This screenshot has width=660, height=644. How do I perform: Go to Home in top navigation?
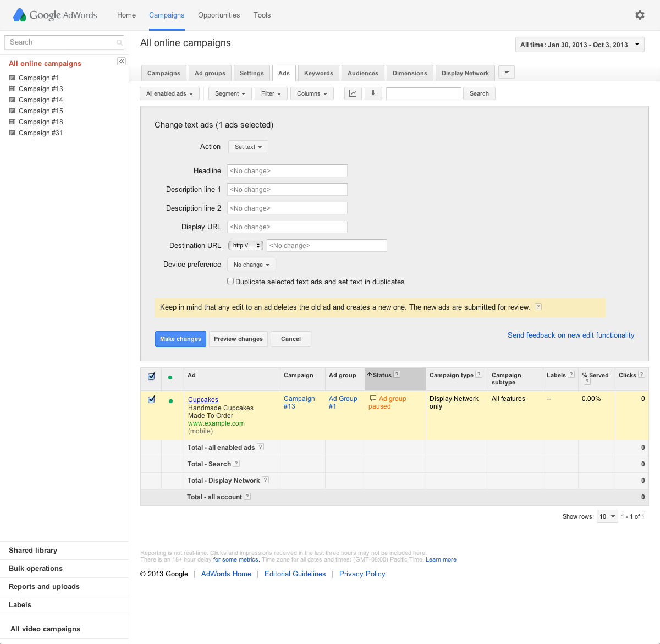pyautogui.click(x=127, y=15)
